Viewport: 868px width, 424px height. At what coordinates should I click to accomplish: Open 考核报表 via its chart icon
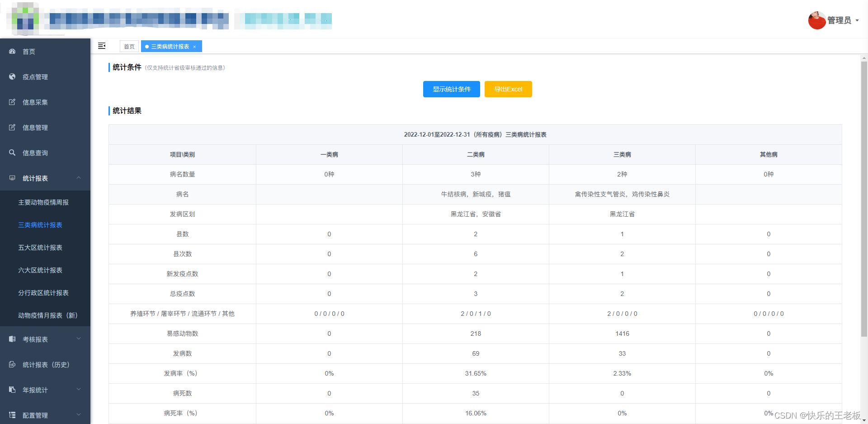pyautogui.click(x=12, y=338)
